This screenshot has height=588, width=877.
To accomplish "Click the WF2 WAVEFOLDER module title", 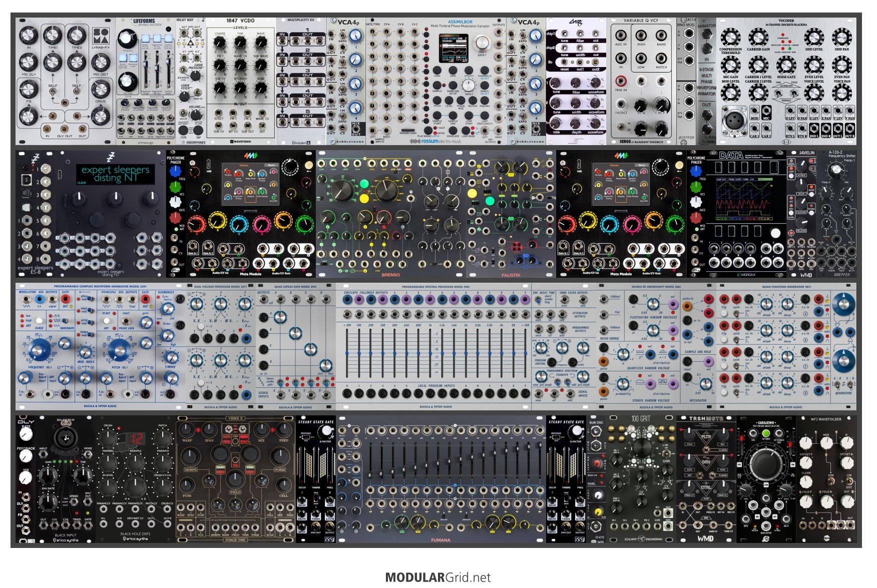I will pos(826,419).
